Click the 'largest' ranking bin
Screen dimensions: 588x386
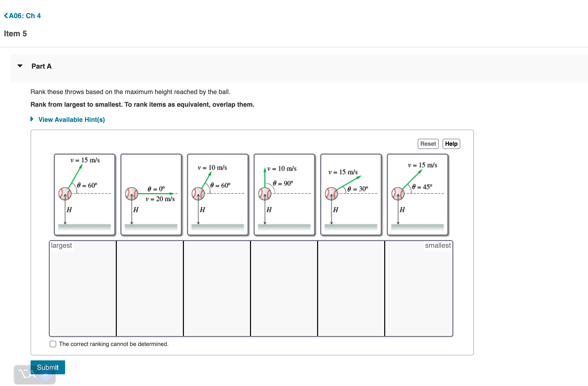(x=83, y=289)
